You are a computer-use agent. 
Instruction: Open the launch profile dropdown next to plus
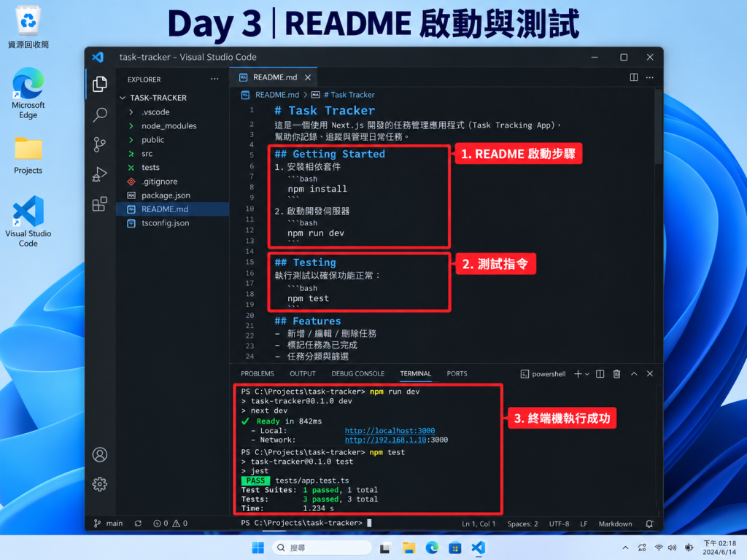tap(587, 374)
